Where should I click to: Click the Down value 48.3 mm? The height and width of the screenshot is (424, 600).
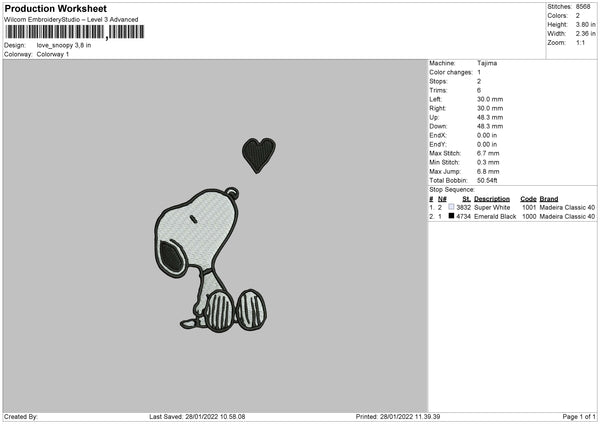point(490,126)
